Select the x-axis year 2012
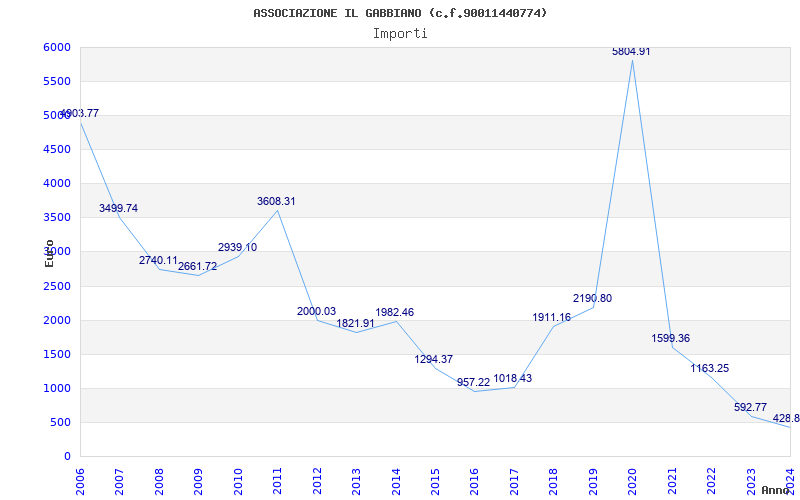Image resolution: width=800 pixels, height=500 pixels. point(317,481)
